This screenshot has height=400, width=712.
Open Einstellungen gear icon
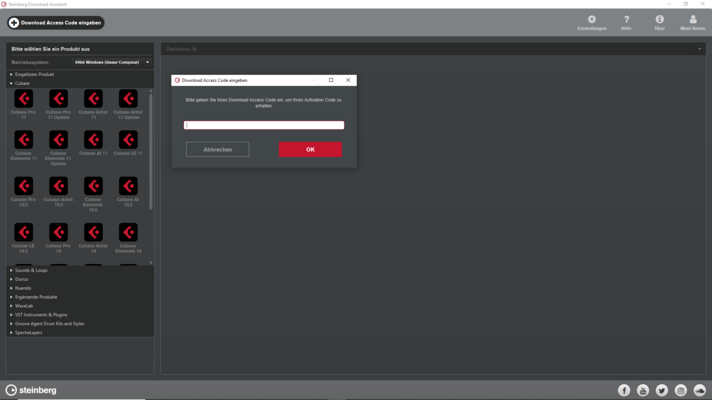click(592, 22)
